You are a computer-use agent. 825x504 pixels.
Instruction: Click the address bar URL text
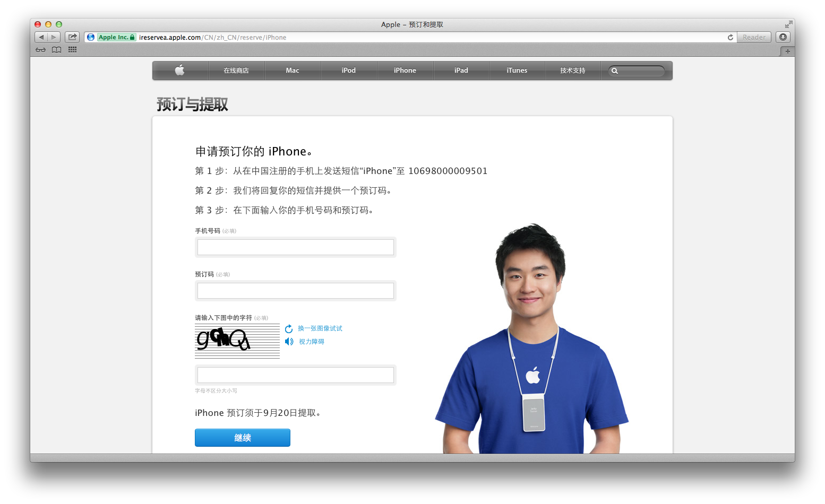212,37
